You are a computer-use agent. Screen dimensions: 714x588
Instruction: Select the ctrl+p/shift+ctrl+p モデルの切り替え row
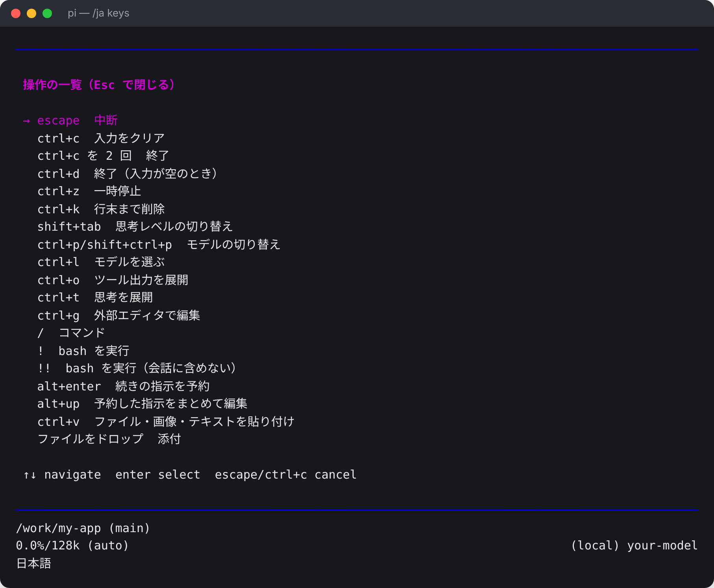[x=159, y=244]
